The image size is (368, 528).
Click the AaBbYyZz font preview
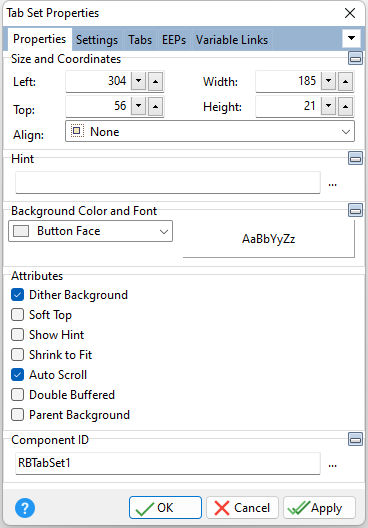point(269,239)
